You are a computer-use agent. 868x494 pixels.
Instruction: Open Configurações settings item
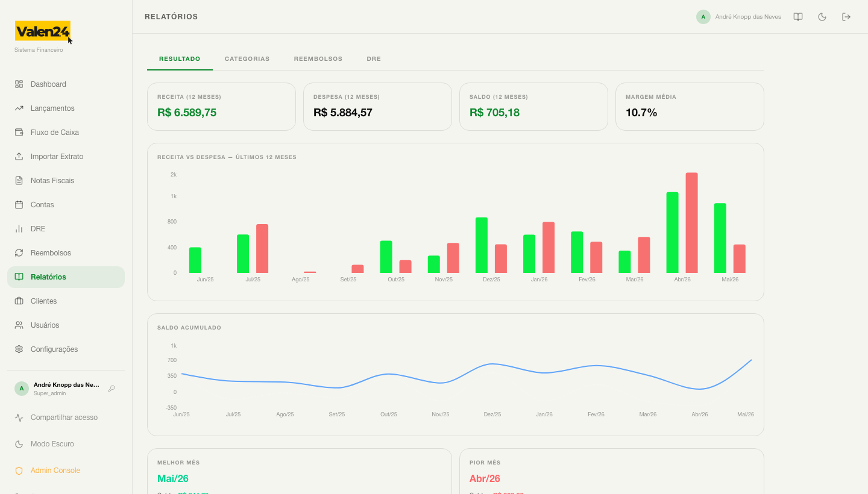pyautogui.click(x=66, y=349)
